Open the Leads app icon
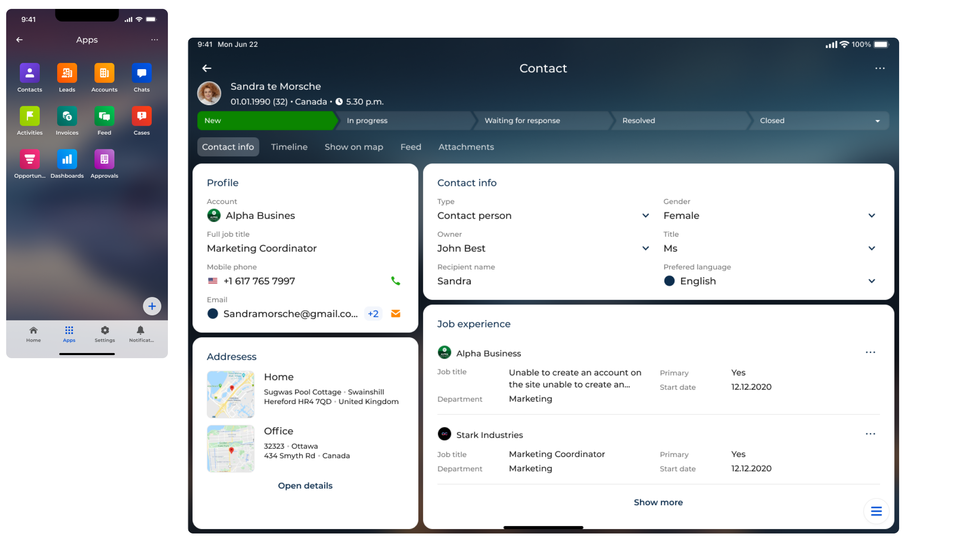 [67, 73]
